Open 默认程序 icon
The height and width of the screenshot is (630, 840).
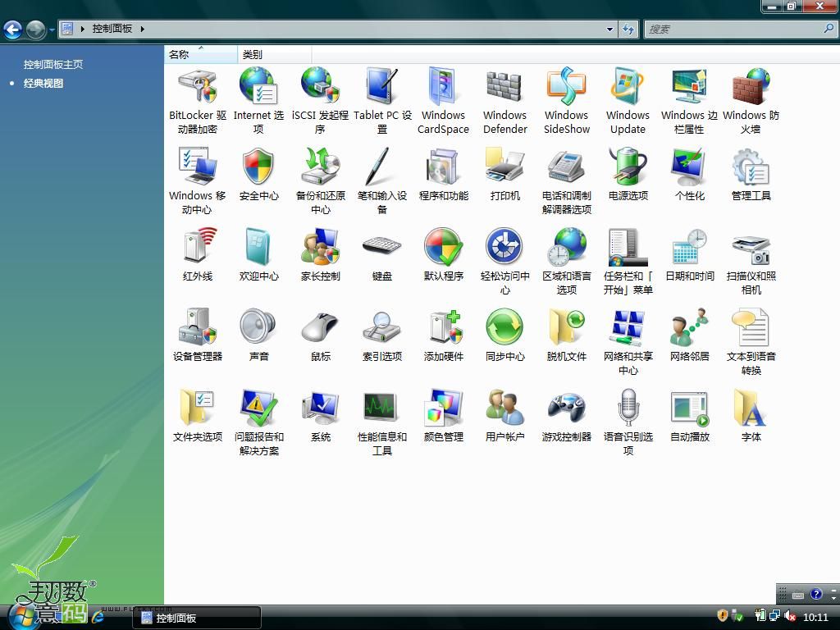443,246
